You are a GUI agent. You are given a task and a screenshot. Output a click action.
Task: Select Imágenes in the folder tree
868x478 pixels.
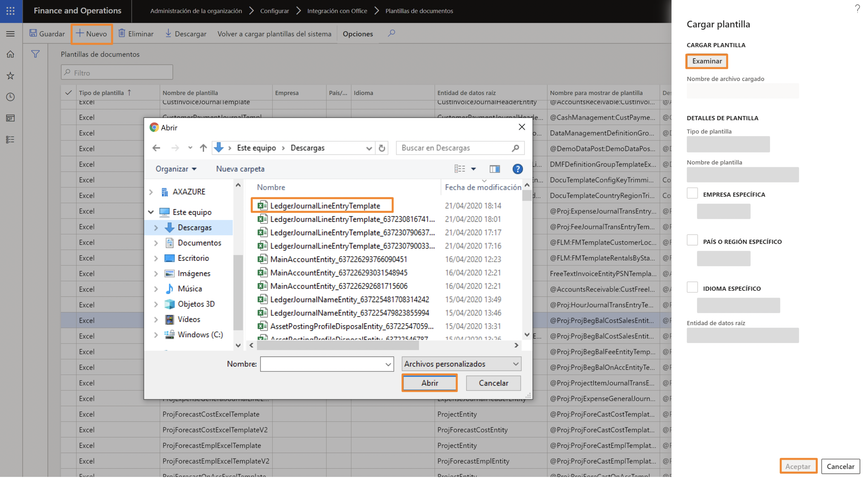tap(194, 273)
